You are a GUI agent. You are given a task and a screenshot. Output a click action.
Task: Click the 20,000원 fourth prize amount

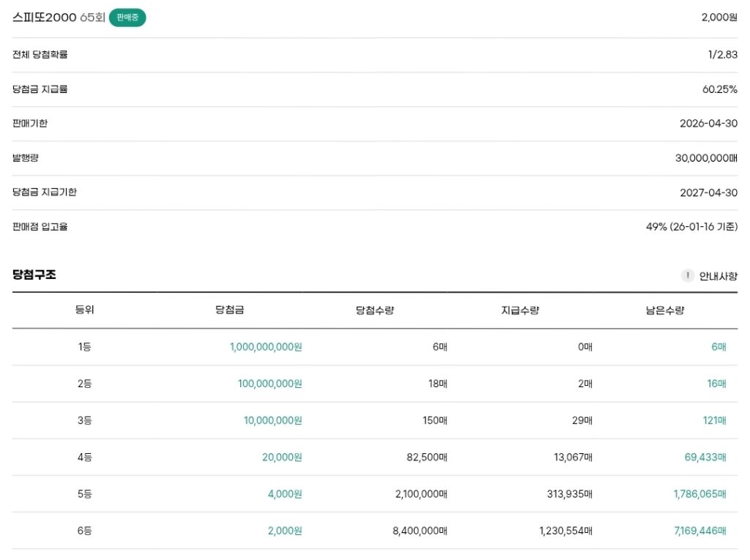pos(282,457)
